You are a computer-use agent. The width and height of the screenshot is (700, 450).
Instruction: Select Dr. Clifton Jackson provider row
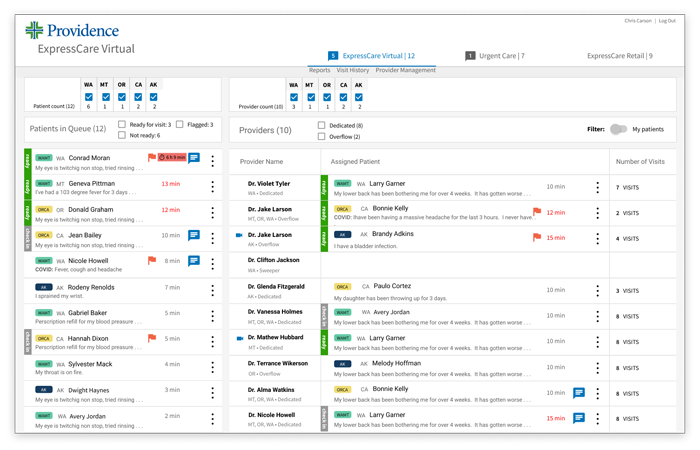(x=453, y=265)
